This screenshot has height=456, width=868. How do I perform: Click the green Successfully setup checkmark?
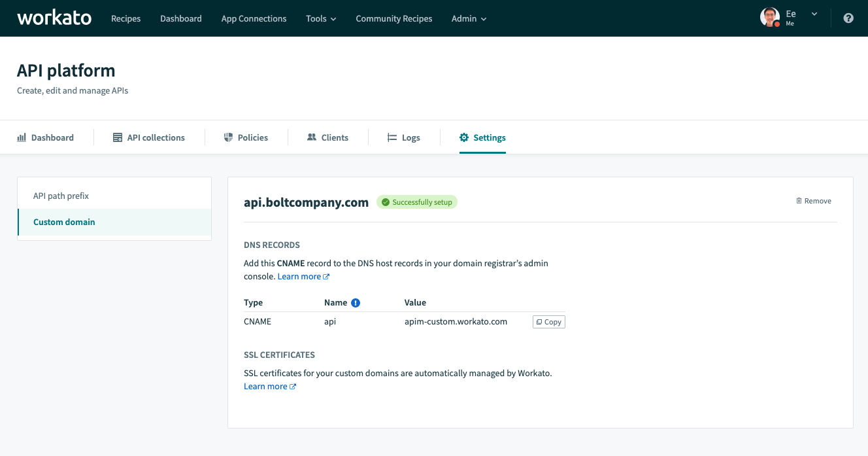click(x=386, y=202)
